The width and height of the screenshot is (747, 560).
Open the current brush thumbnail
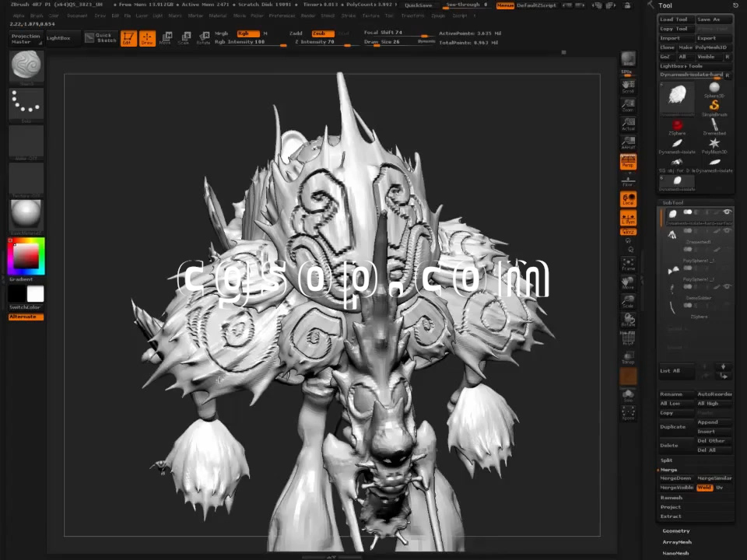click(x=26, y=65)
